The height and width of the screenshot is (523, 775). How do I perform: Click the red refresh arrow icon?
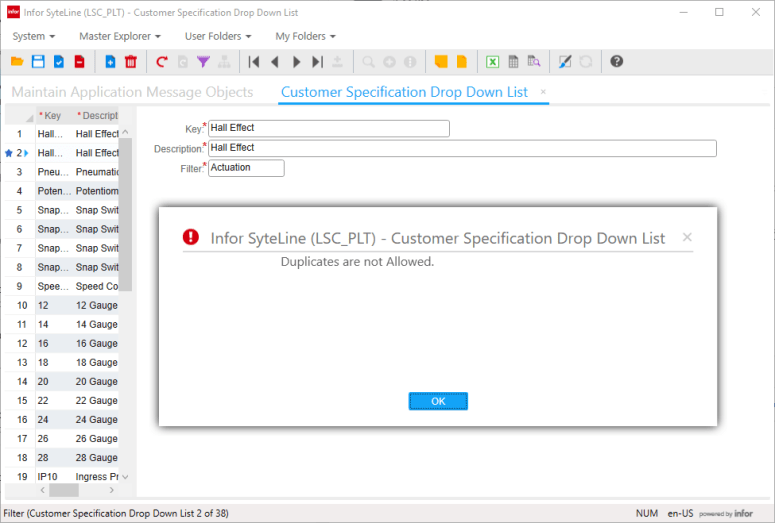(x=162, y=62)
